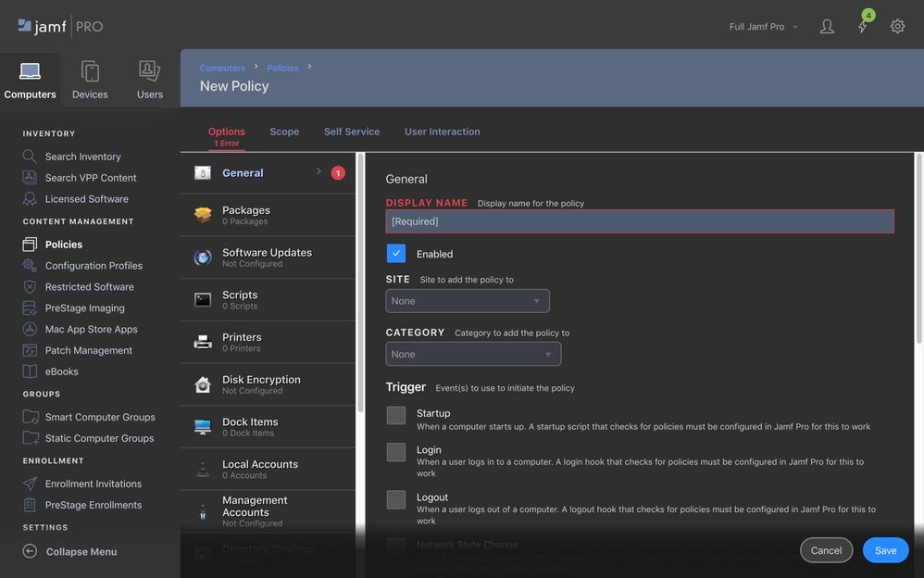Viewport: 924px width, 578px height.
Task: Switch to the User Interaction tab
Action: (x=442, y=132)
